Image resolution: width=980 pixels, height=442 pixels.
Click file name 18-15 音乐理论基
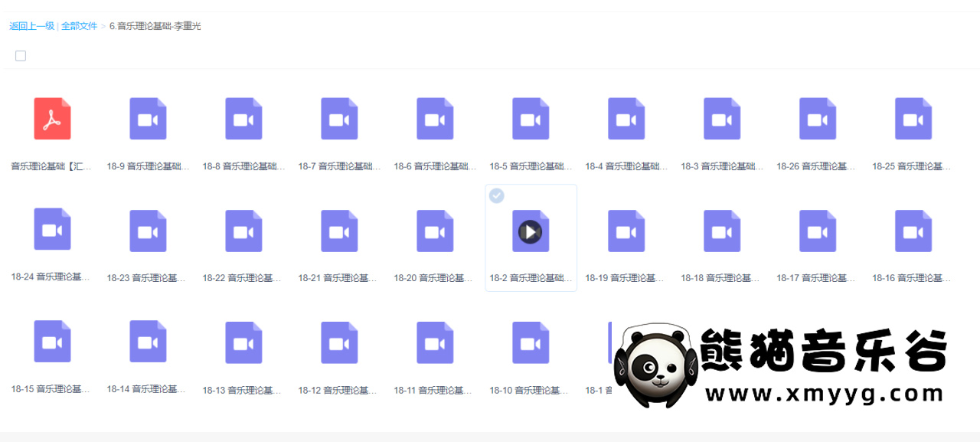click(x=52, y=389)
